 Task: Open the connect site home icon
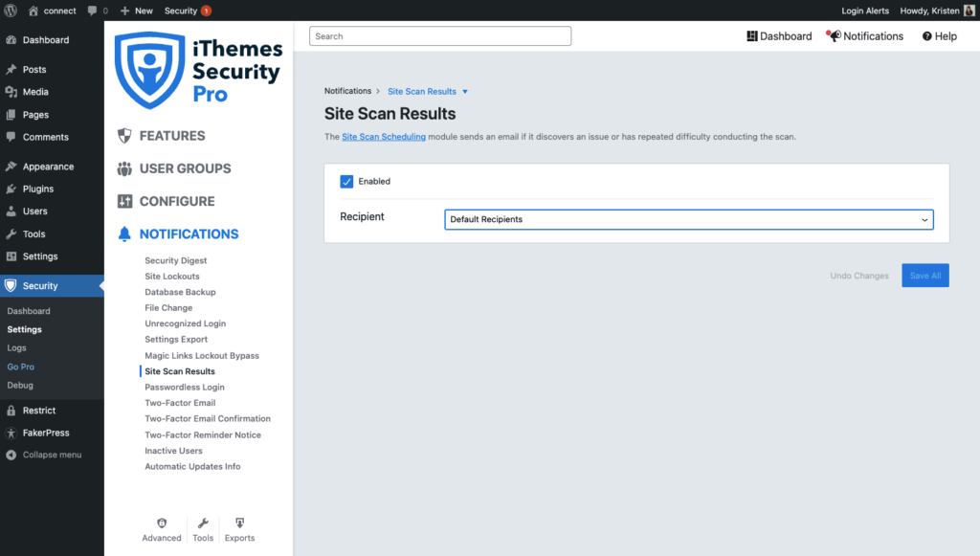click(x=33, y=11)
